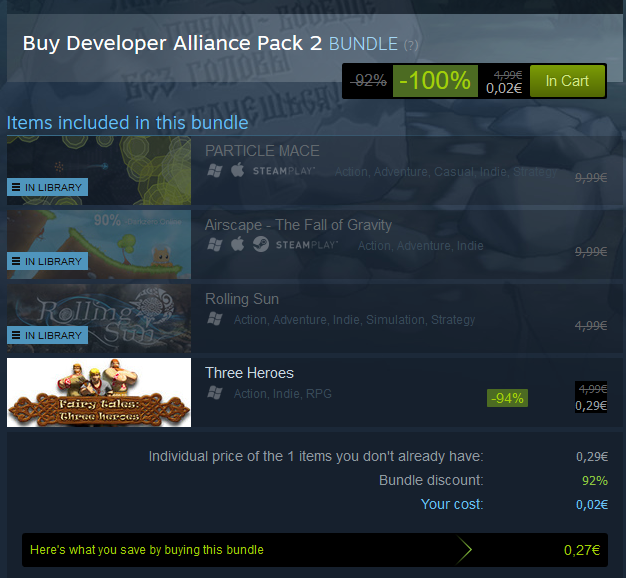The width and height of the screenshot is (626, 578).
Task: Click the In Cart button
Action: (567, 81)
